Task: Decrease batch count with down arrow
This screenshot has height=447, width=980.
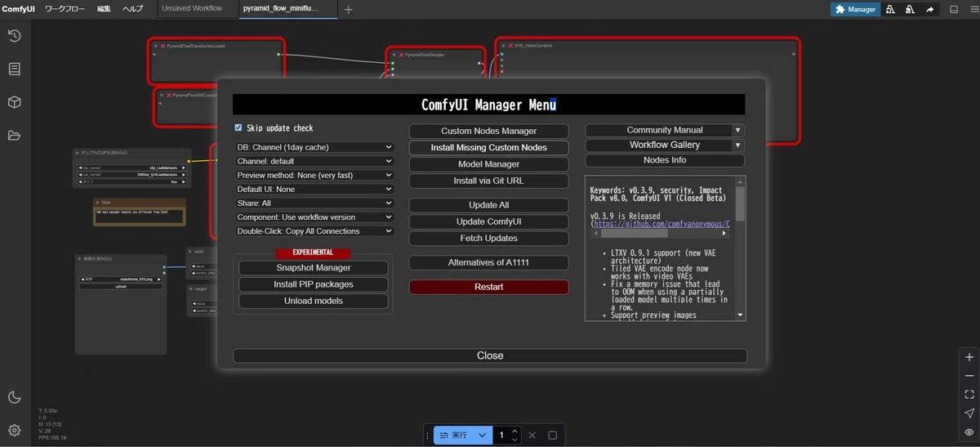Action: coord(514,440)
